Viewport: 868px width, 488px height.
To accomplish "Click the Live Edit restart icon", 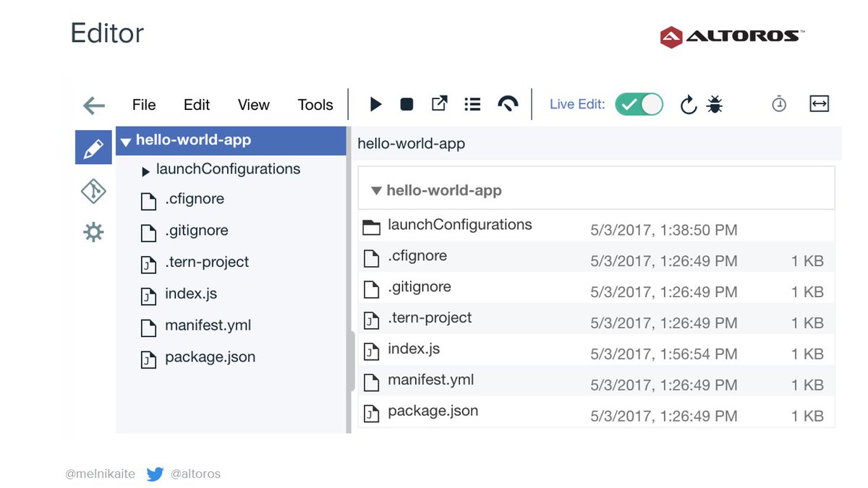I will point(688,105).
